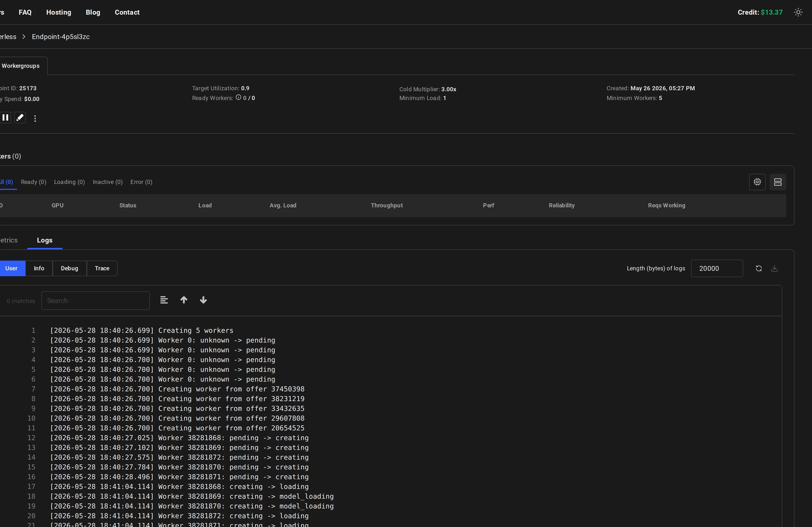Screen dimensions: 812x527
Task: Sort by Reliability column header
Action: click(562, 205)
